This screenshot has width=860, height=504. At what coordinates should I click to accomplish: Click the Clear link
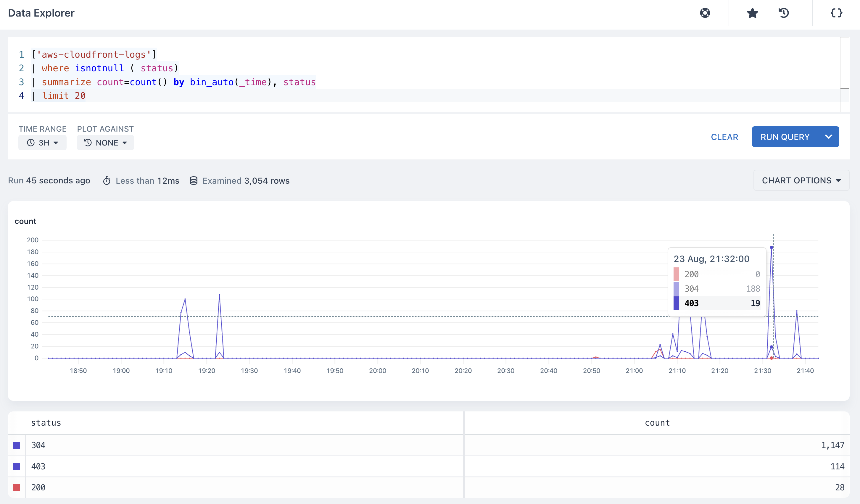click(x=724, y=137)
